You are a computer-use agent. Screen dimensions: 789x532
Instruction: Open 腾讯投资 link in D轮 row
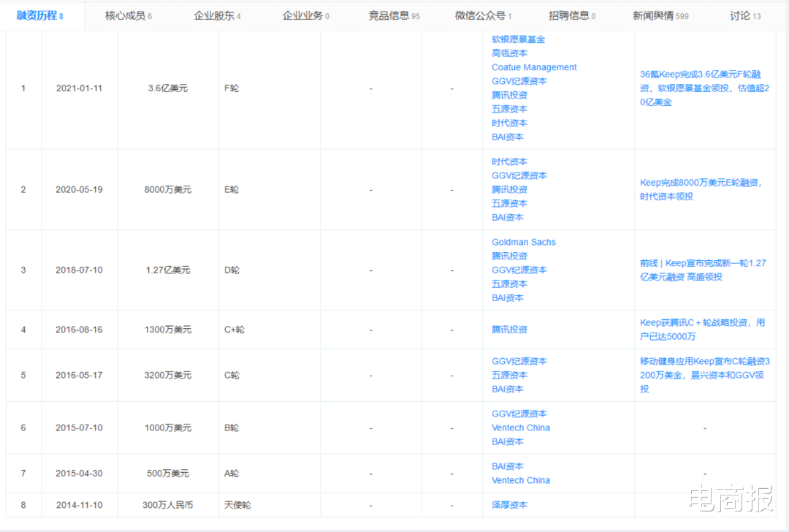coord(509,256)
